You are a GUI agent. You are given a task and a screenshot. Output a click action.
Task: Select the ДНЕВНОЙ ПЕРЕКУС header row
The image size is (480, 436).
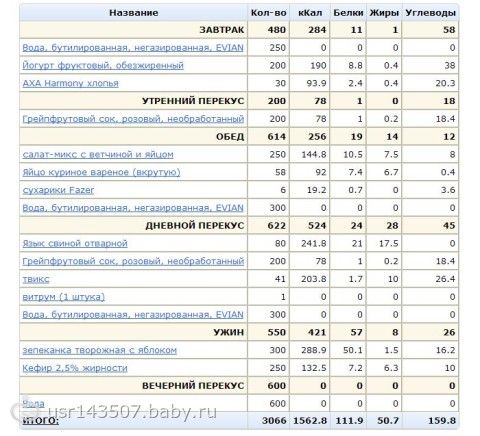[239, 226]
